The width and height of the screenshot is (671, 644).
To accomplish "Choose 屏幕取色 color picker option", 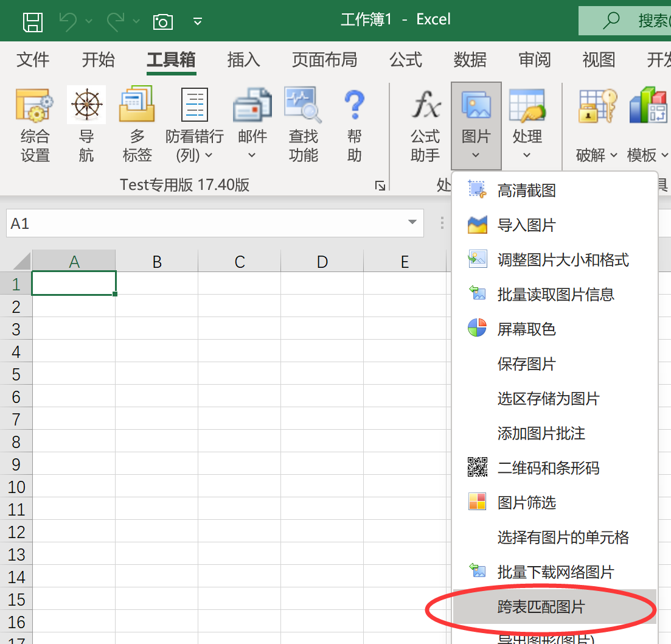I will coord(526,329).
